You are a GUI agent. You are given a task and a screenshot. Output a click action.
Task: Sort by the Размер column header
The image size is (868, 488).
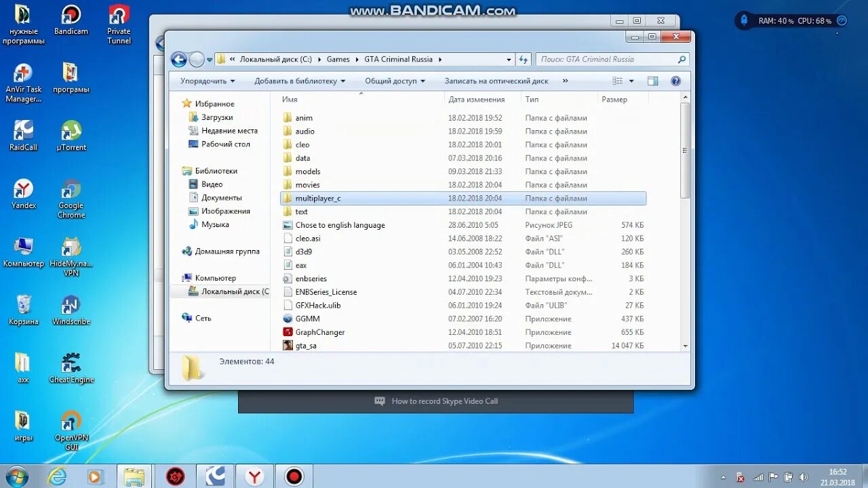coord(623,99)
